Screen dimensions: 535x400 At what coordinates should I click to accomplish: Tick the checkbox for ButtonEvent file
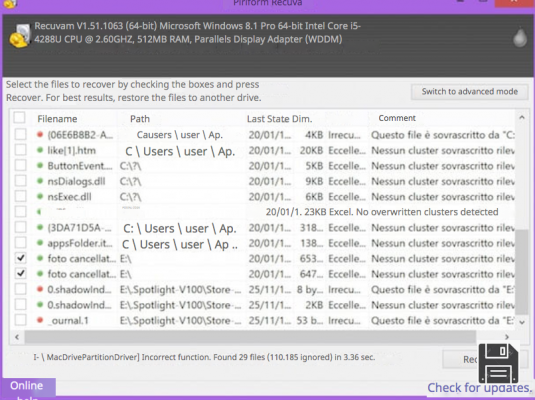coord(20,165)
